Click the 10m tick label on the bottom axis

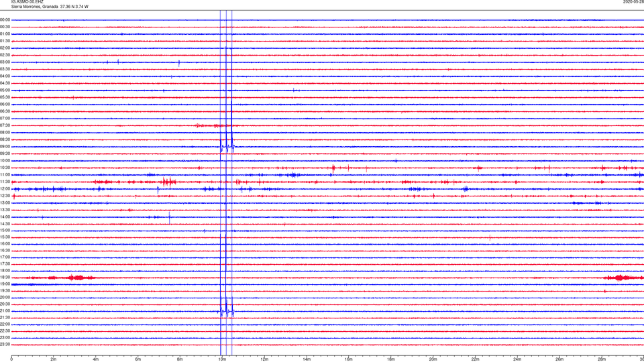[222, 359]
